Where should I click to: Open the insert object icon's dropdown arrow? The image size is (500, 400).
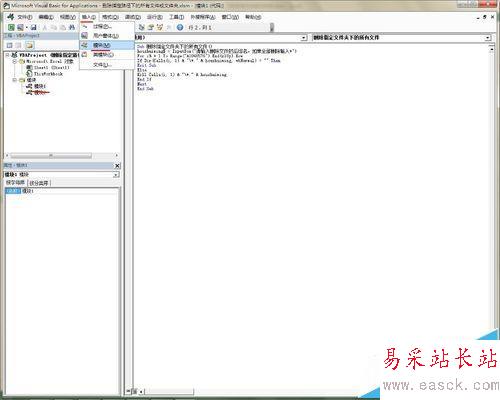coord(26,27)
